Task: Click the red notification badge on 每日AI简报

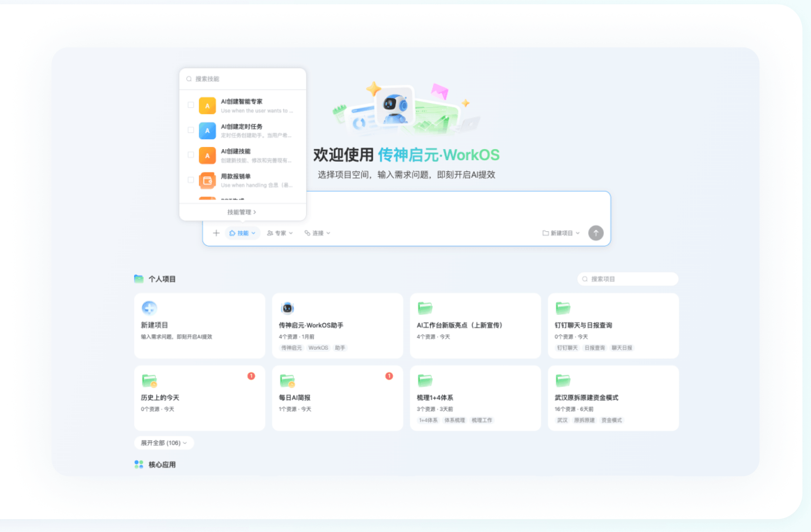Action: pos(389,376)
